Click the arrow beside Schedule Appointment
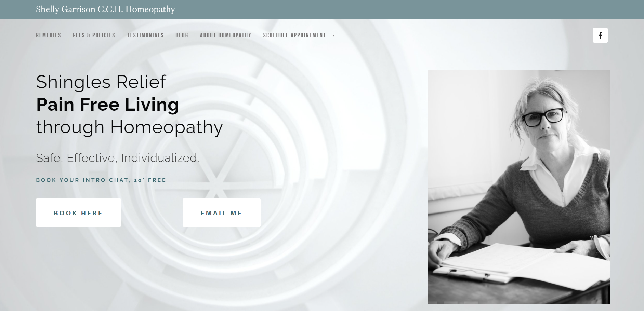 click(x=331, y=36)
